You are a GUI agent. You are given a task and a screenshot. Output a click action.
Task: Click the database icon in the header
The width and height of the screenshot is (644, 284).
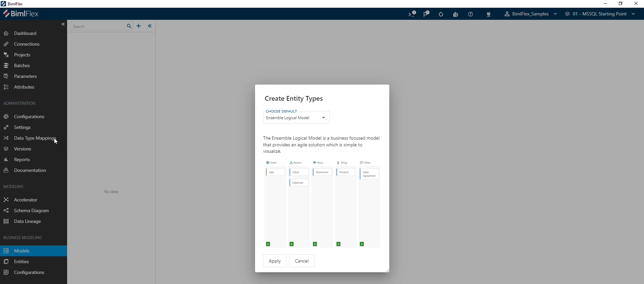click(489, 14)
